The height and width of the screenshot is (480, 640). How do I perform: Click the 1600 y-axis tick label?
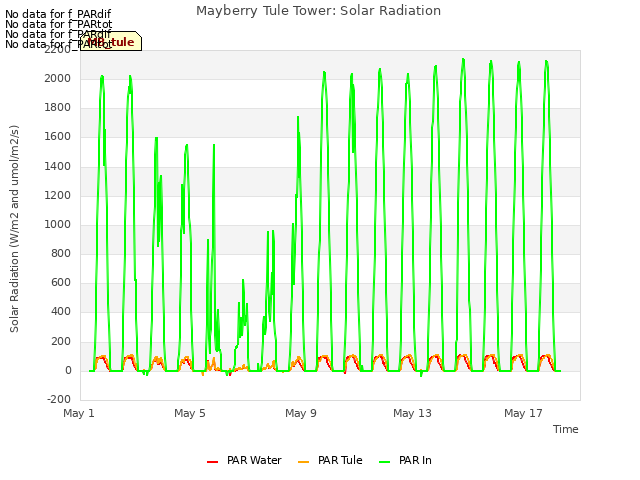pos(58,137)
